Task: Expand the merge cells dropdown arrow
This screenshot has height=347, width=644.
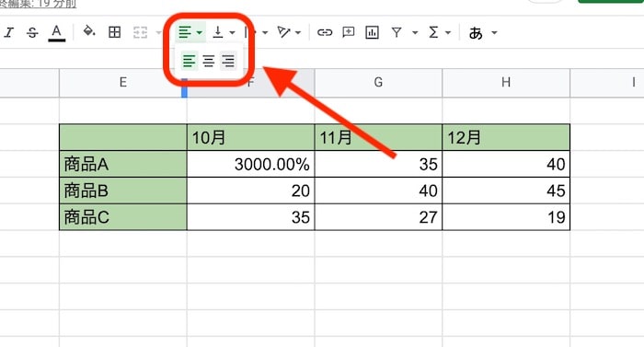Action: 158,32
